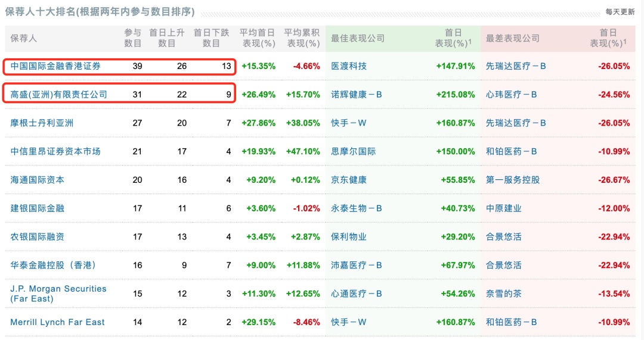Select the -4.66% average cumulative value
The height and width of the screenshot is (340, 644).
306,66
